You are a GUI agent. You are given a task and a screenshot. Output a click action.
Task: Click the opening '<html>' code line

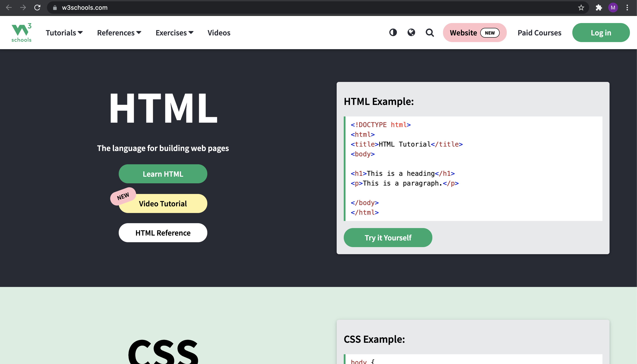[x=363, y=134]
